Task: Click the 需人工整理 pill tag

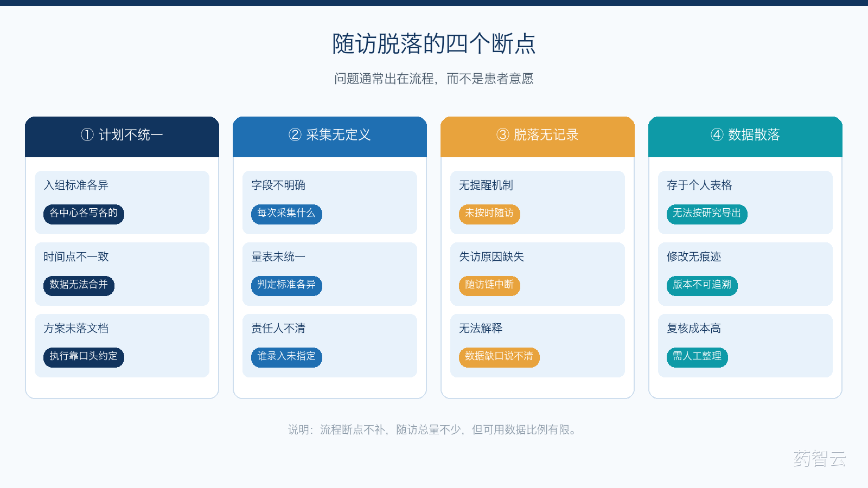Action: (x=697, y=356)
